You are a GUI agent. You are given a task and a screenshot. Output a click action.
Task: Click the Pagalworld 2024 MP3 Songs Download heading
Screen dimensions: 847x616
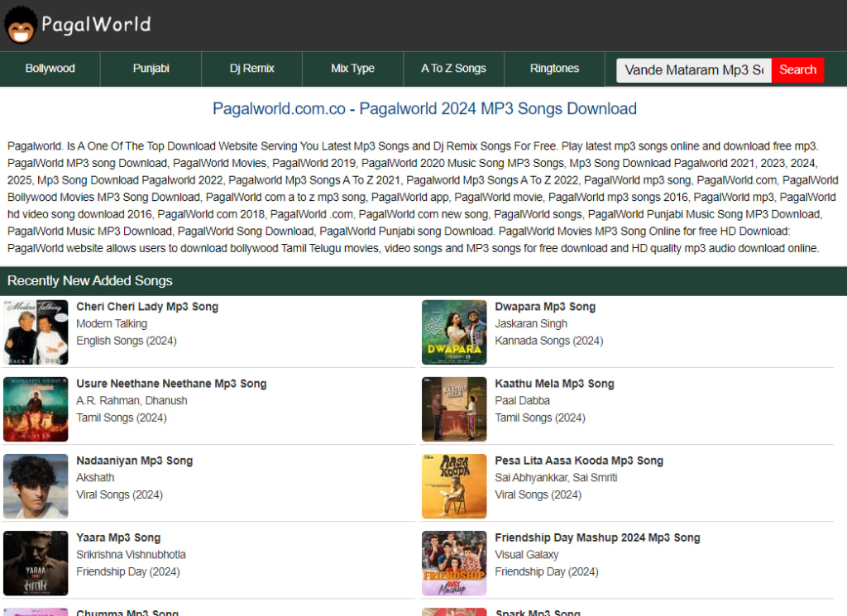(x=424, y=108)
